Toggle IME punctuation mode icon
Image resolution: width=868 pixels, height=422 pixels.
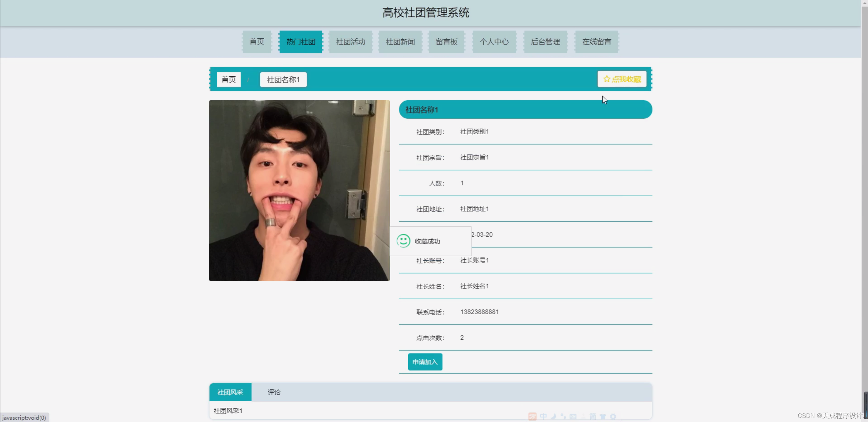click(x=563, y=416)
